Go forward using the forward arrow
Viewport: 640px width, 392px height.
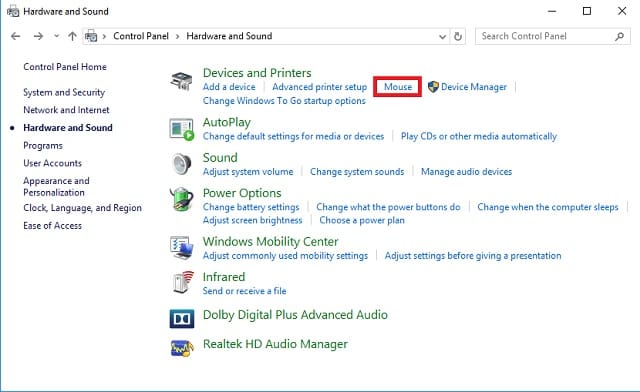point(38,36)
